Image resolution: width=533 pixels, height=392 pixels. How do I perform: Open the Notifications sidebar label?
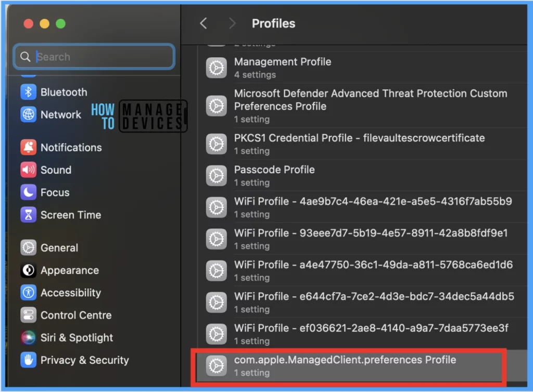click(x=71, y=147)
